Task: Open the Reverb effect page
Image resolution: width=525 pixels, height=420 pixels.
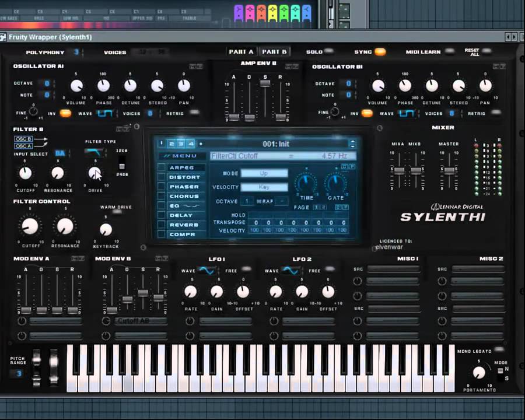Action: pyautogui.click(x=186, y=225)
